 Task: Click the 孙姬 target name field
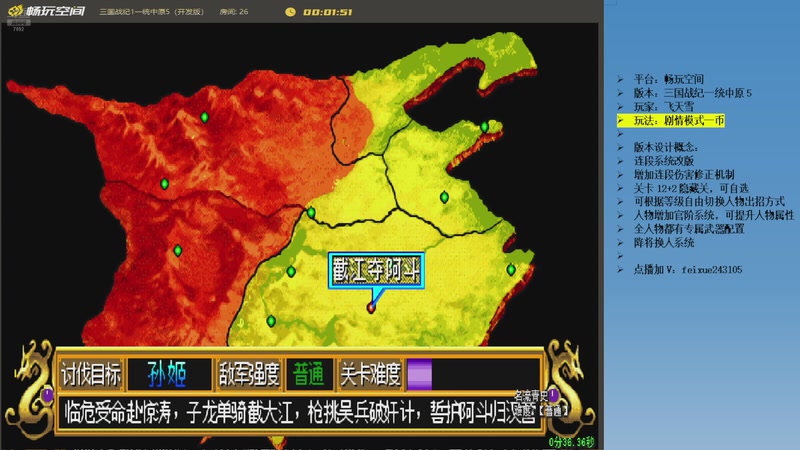169,374
